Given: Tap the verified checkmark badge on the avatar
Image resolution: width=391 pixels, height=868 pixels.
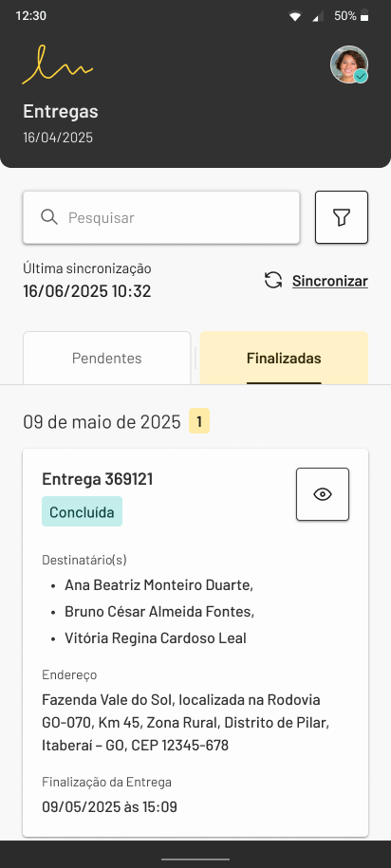Looking at the screenshot, I should pos(361,77).
